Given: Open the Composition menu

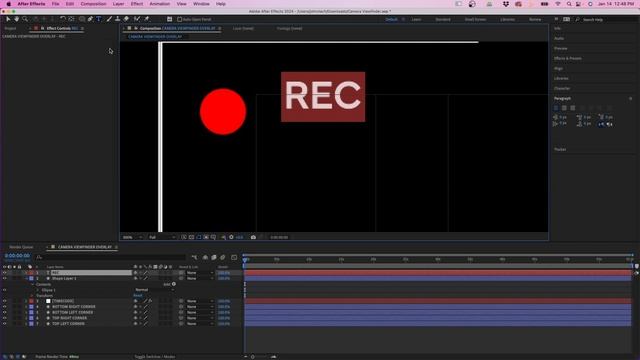Looking at the screenshot, I should [93, 4].
